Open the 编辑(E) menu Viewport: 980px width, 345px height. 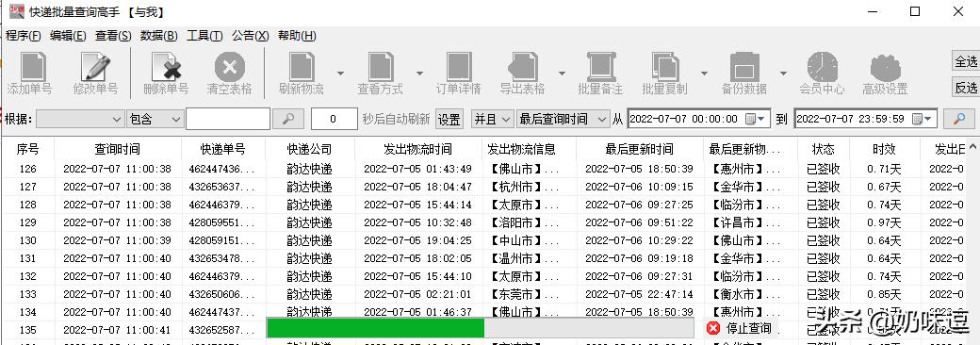pyautogui.click(x=68, y=36)
